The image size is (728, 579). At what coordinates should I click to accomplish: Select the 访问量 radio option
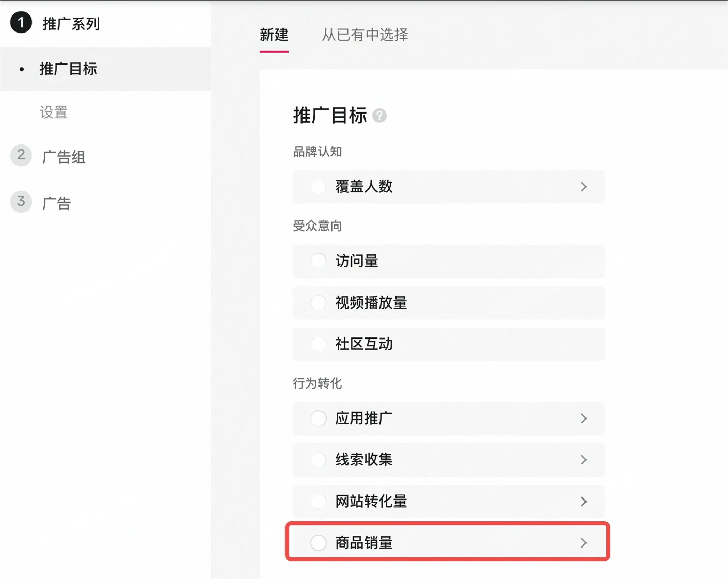coord(319,261)
